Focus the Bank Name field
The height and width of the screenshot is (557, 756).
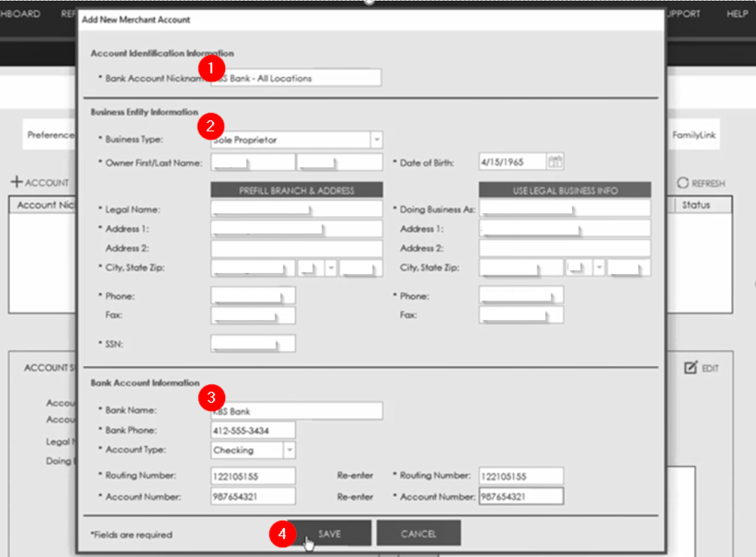tap(297, 410)
